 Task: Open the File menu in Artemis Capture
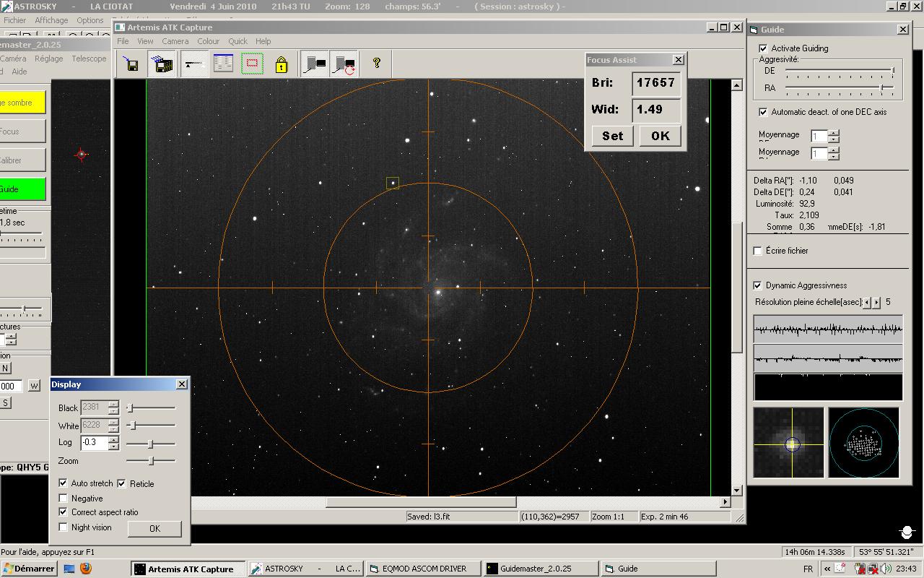tap(123, 41)
